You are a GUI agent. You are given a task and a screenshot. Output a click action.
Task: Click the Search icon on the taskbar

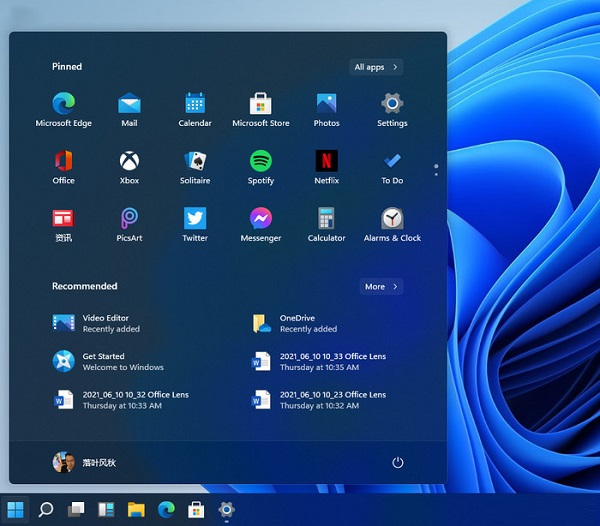(x=45, y=510)
